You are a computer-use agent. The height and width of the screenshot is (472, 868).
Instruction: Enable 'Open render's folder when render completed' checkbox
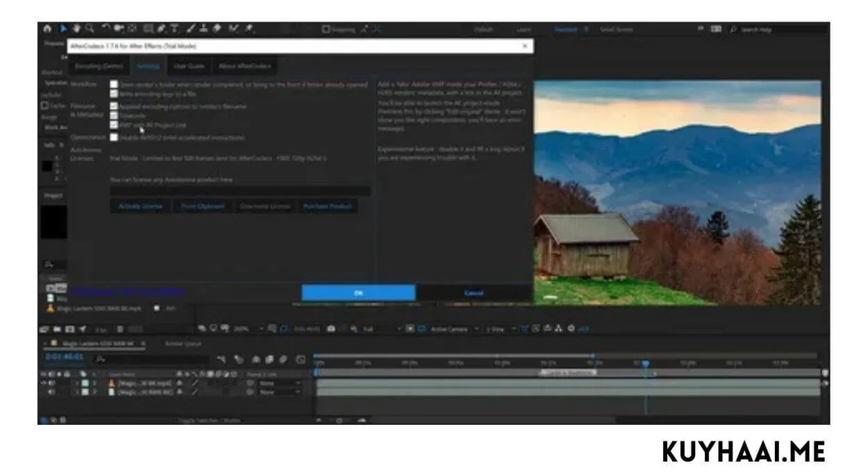pos(114,85)
